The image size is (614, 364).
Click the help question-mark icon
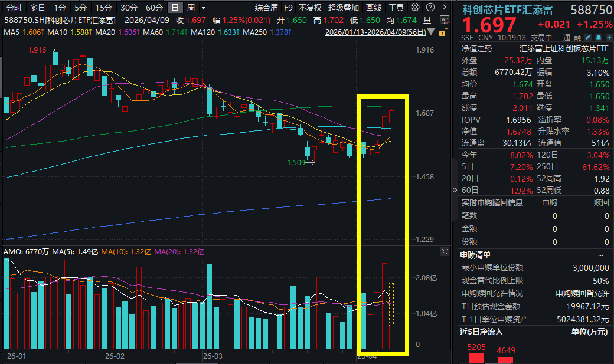pyautogui.click(x=430, y=8)
